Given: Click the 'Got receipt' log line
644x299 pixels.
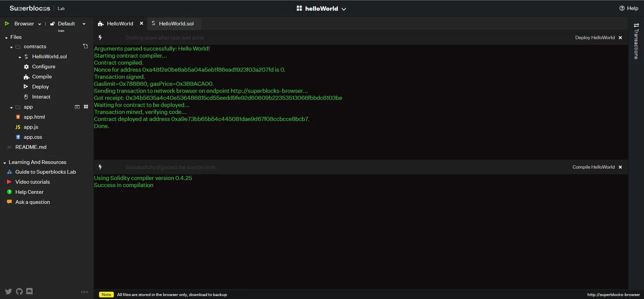Looking at the screenshot, I should click(x=218, y=98).
